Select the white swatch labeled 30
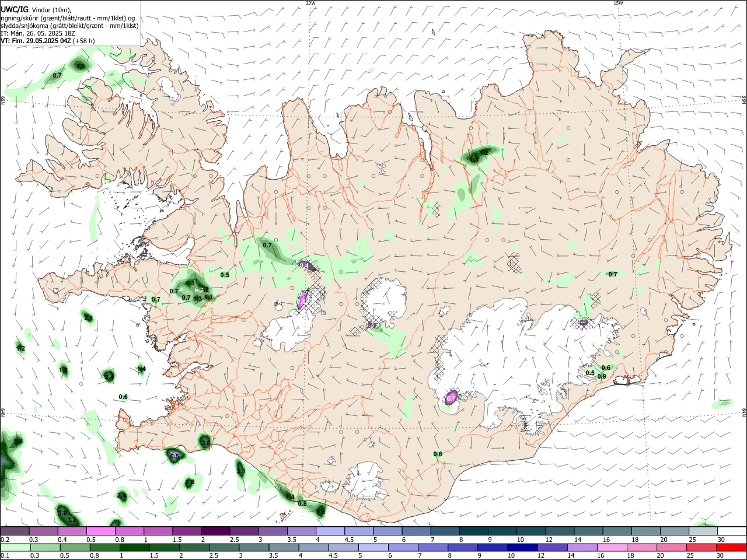The width and height of the screenshot is (747, 560). coord(732,531)
